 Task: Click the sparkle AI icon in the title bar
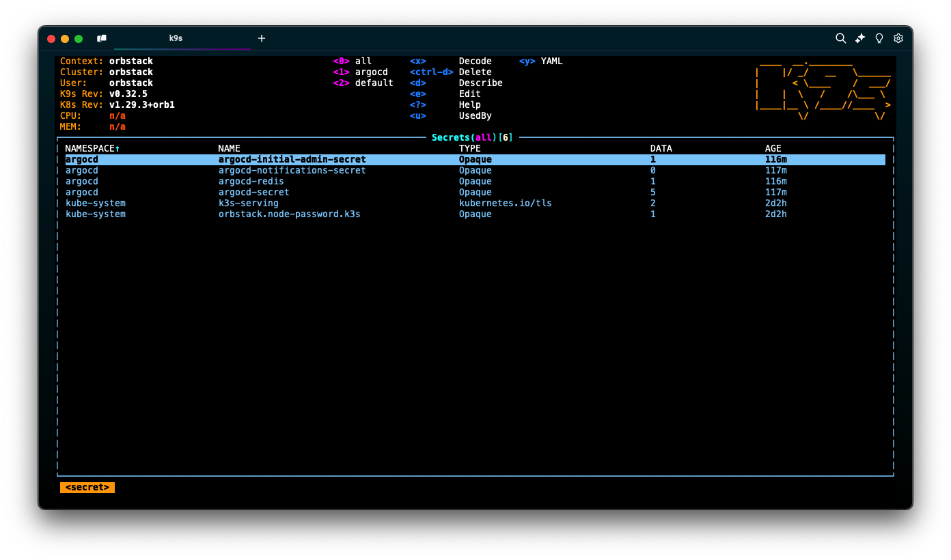[860, 38]
